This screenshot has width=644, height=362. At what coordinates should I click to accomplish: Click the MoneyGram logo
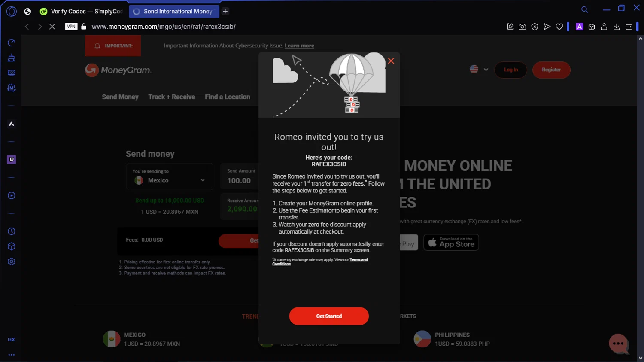click(118, 70)
